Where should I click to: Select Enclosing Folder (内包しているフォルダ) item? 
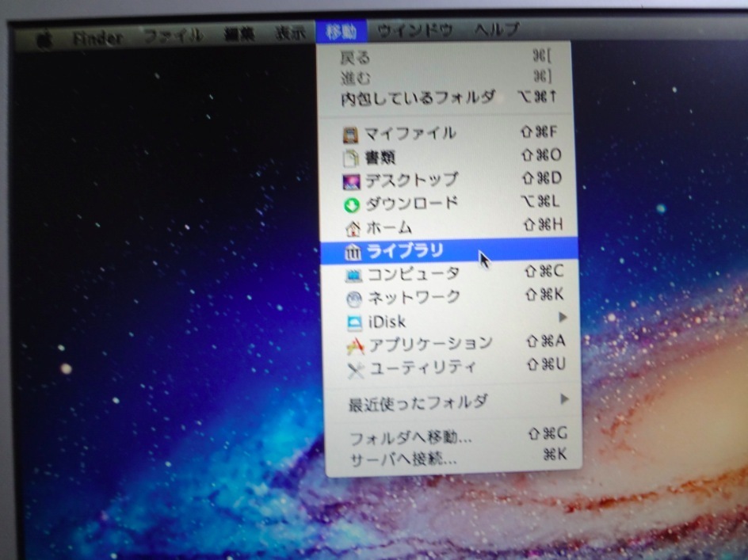click(418, 99)
